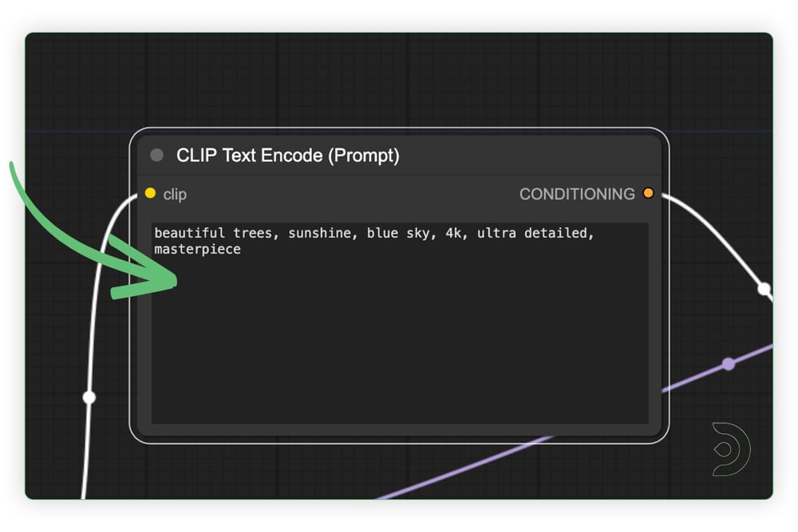The width and height of the screenshot is (798, 532).
Task: Click the purple link midpoint dot
Action: pyautogui.click(x=728, y=364)
